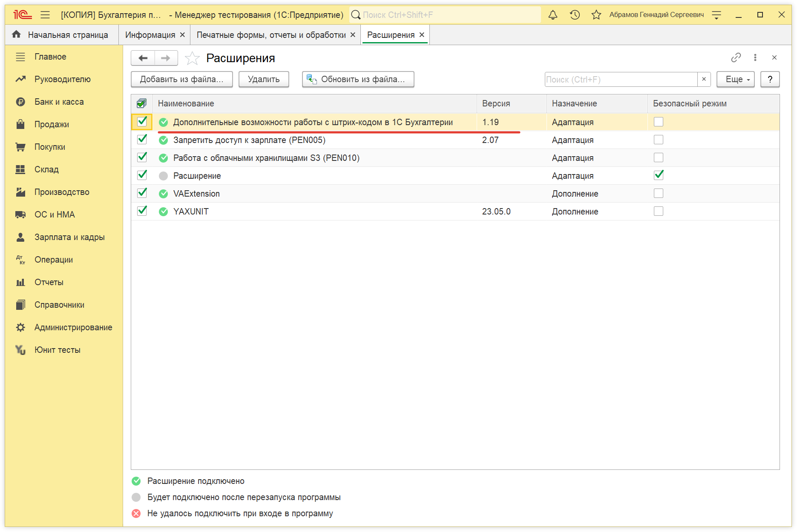Open Покупки section

pyautogui.click(x=50, y=147)
